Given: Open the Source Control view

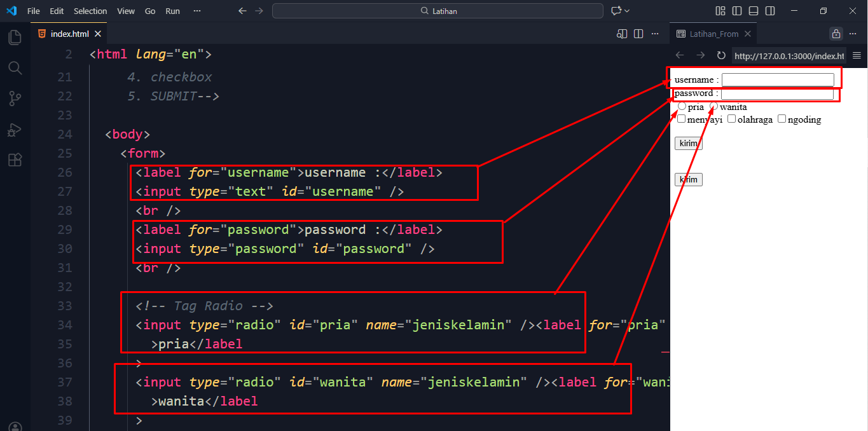Looking at the screenshot, I should [x=15, y=99].
